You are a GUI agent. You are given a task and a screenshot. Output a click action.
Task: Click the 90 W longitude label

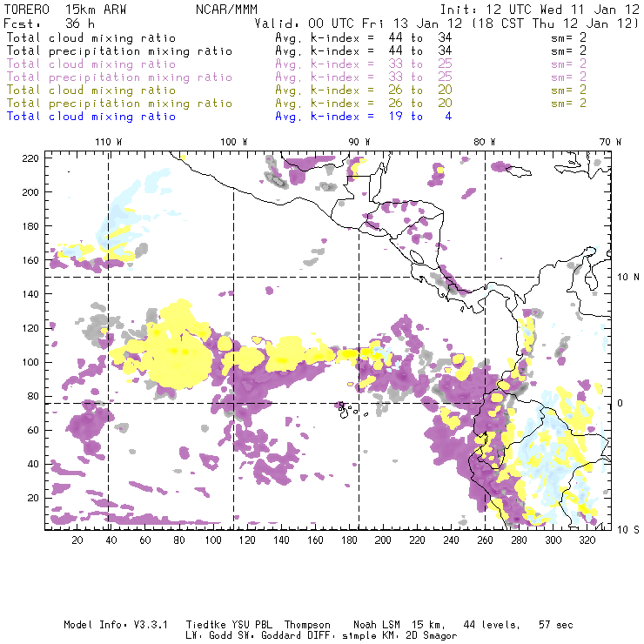click(359, 142)
